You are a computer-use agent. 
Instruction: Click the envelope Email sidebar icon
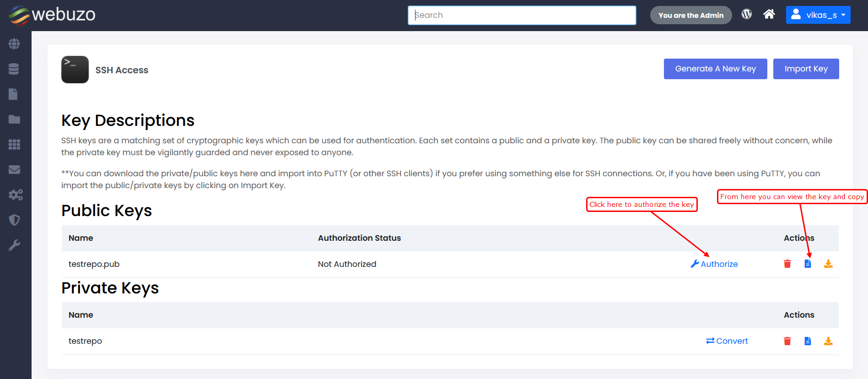(x=14, y=170)
